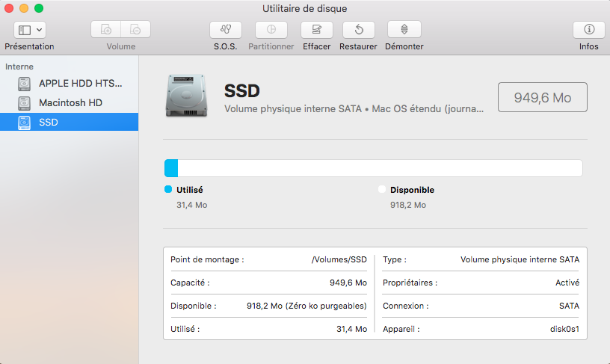Screen dimensions: 610x364
Task: Click the Macintosh HD drive icon
Action: pos(24,102)
